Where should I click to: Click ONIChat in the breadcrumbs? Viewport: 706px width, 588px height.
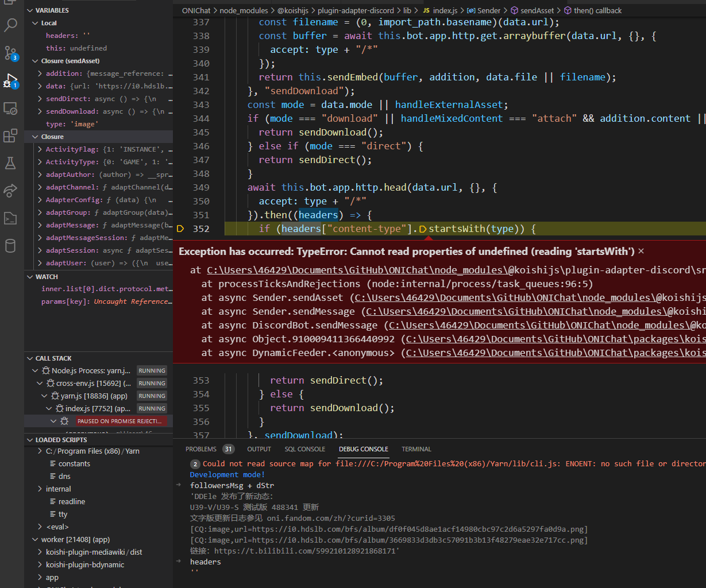click(196, 10)
